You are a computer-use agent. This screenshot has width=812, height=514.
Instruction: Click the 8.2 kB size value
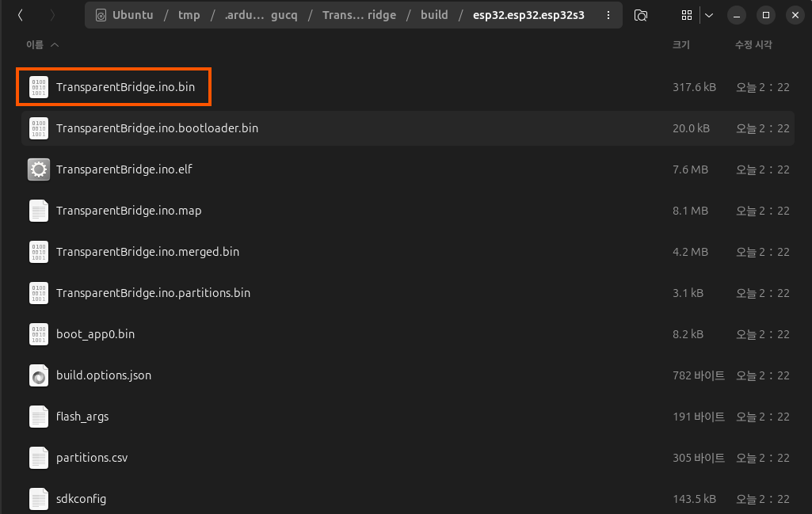pyautogui.click(x=688, y=334)
